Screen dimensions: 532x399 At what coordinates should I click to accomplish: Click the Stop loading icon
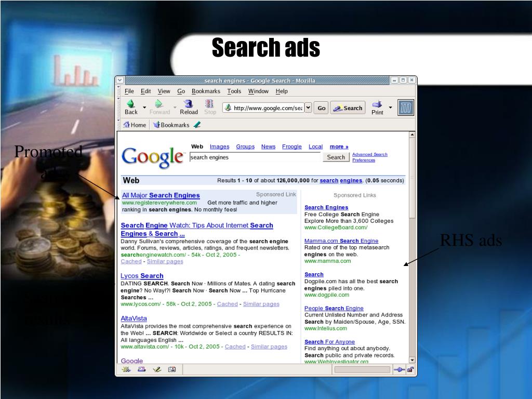210,103
